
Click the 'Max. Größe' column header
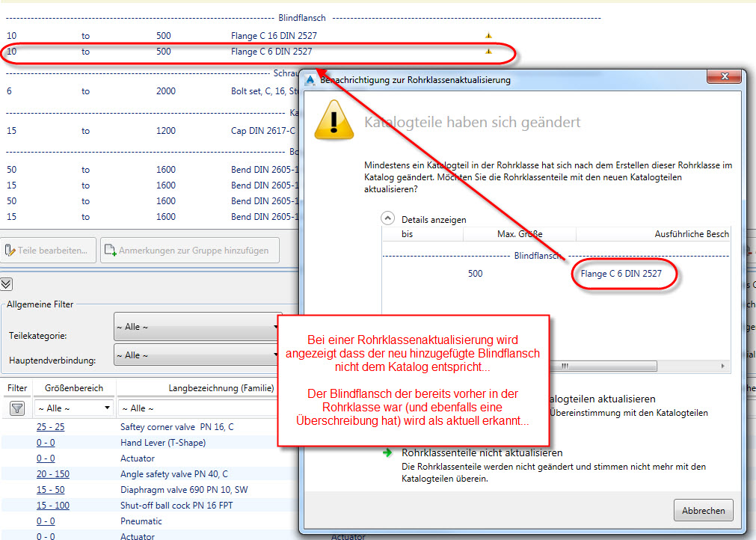coord(520,234)
